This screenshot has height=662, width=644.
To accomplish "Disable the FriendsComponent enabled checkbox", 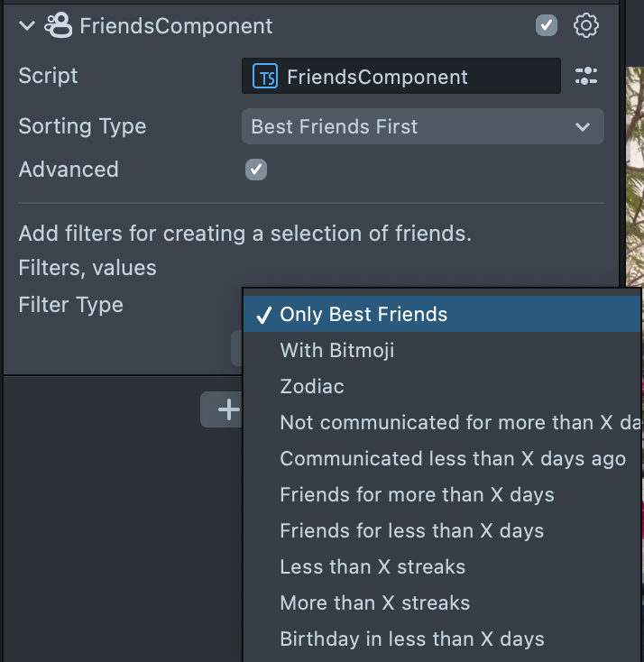I will point(547,25).
